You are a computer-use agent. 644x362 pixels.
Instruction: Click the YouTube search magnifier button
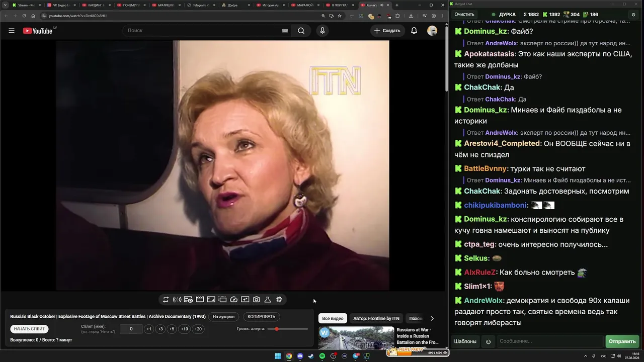(x=301, y=31)
